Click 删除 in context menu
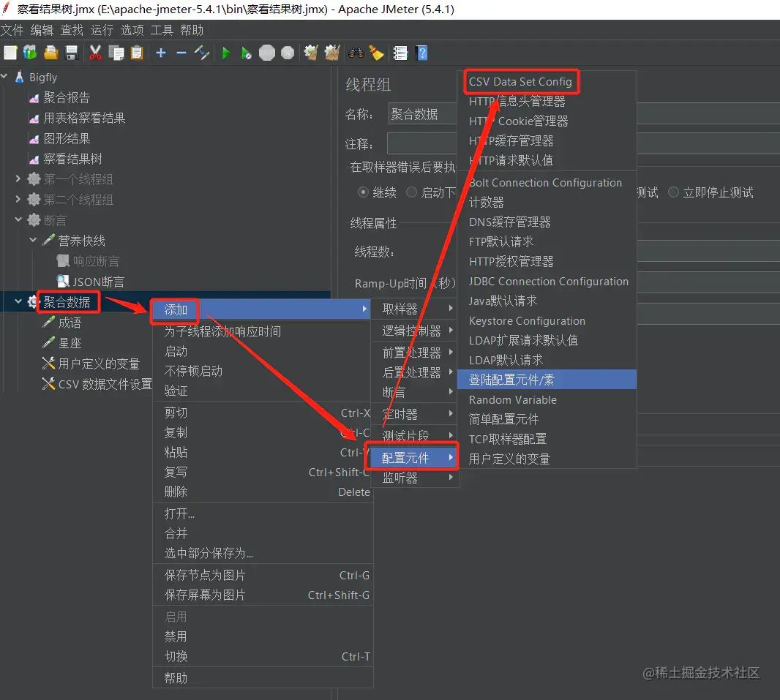Image resolution: width=780 pixels, height=700 pixels. pyautogui.click(x=263, y=492)
